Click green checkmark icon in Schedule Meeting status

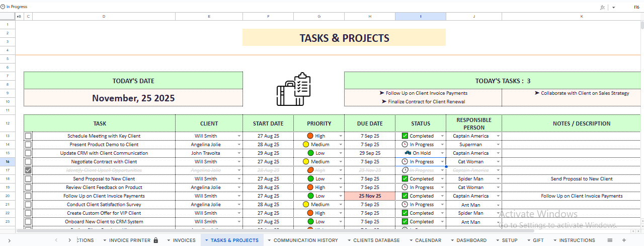pyautogui.click(x=405, y=136)
